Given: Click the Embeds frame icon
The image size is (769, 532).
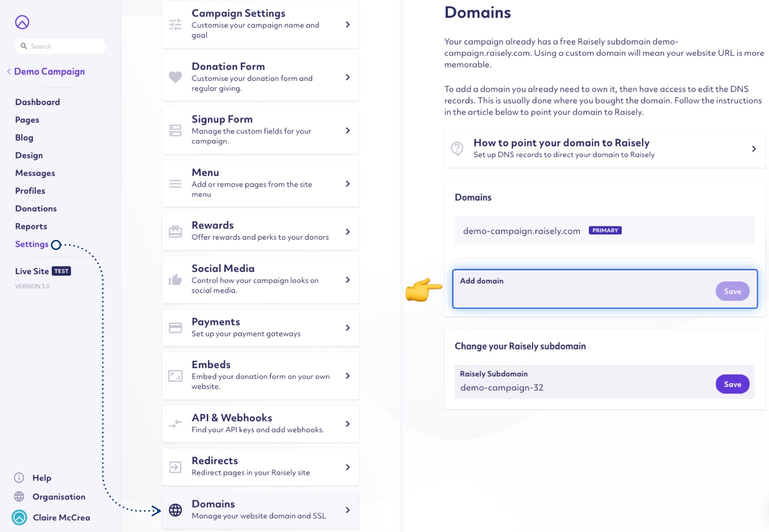Looking at the screenshot, I should 175,376.
